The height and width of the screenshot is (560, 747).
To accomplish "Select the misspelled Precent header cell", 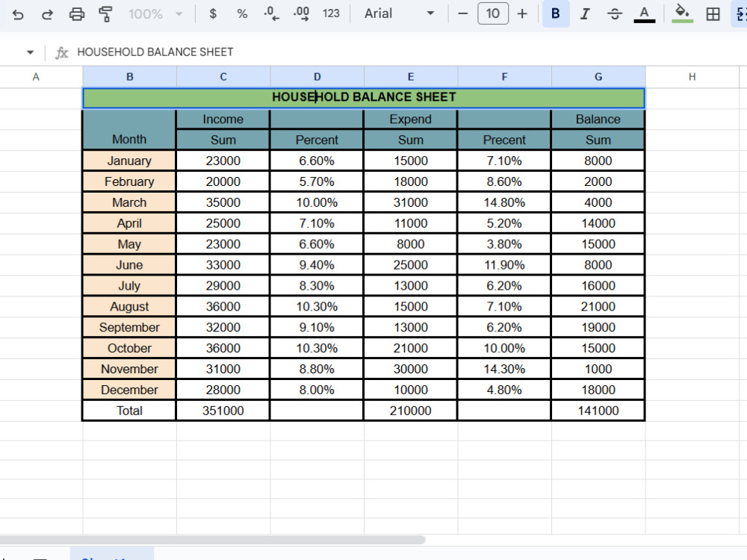I will (x=504, y=140).
